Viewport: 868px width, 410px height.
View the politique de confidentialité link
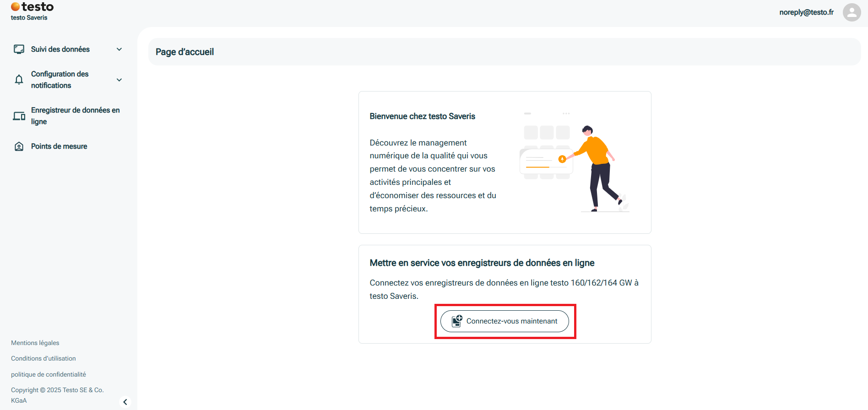coord(49,374)
